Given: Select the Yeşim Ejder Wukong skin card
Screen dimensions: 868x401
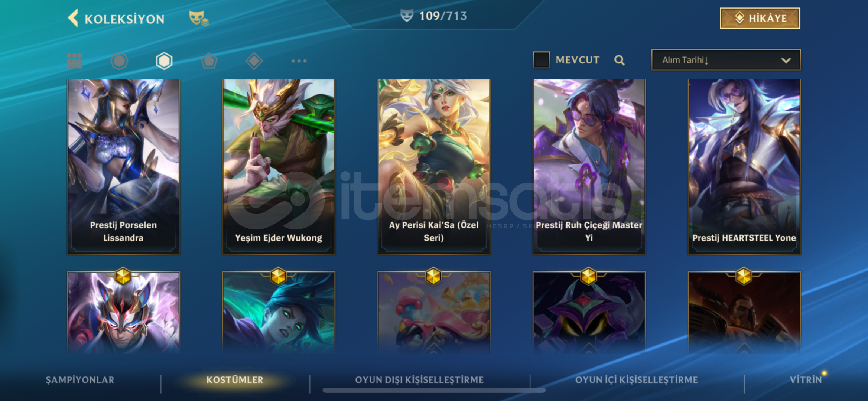Looking at the screenshot, I should (x=279, y=167).
